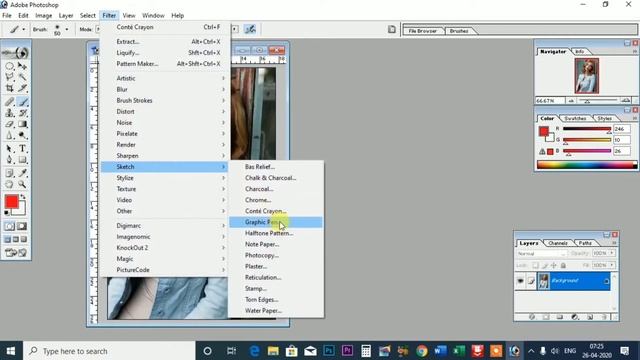Swap foreground and background colors
Viewport: 640px width, 360px height.
(x=23, y=197)
